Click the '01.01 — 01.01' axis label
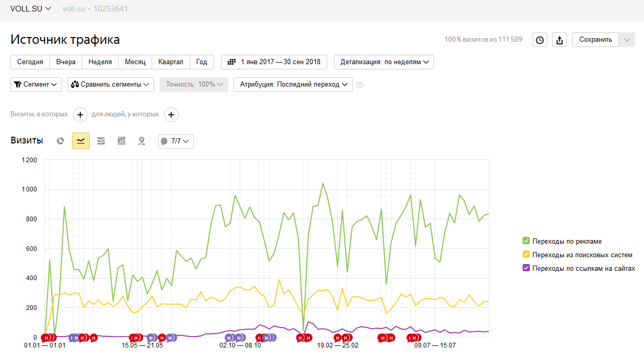 coord(45,345)
